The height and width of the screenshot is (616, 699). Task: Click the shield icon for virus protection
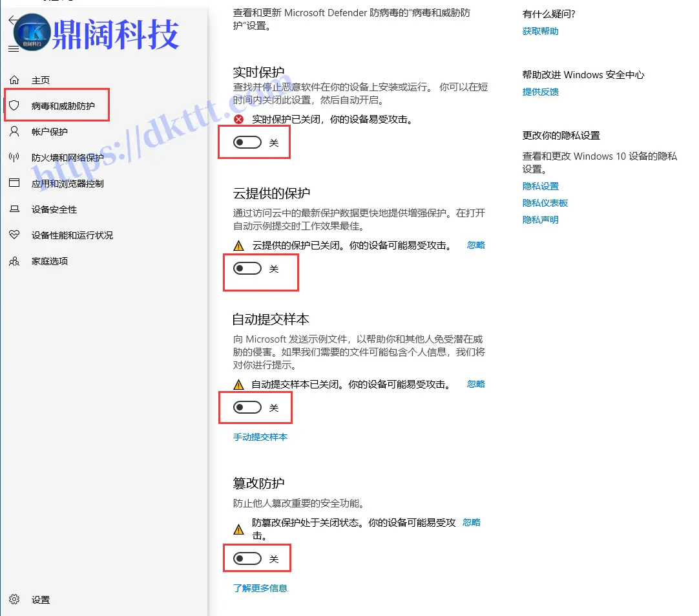coord(14,105)
